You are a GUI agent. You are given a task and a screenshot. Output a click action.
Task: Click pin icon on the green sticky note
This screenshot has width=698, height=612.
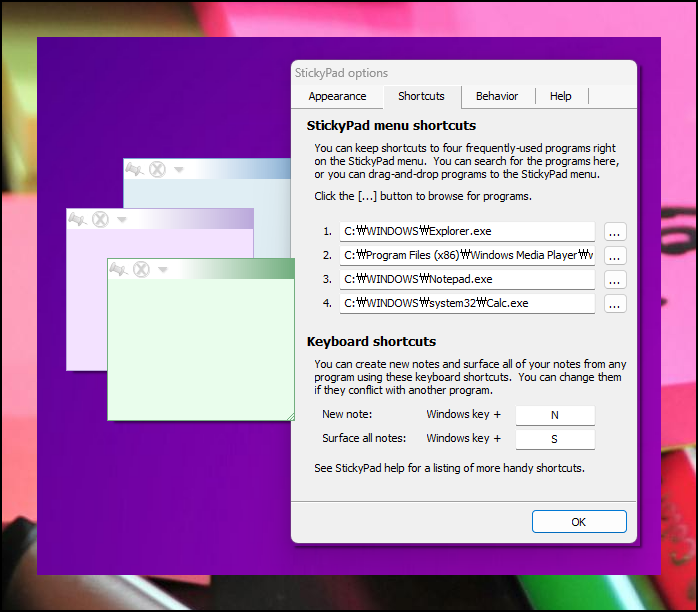(118, 269)
